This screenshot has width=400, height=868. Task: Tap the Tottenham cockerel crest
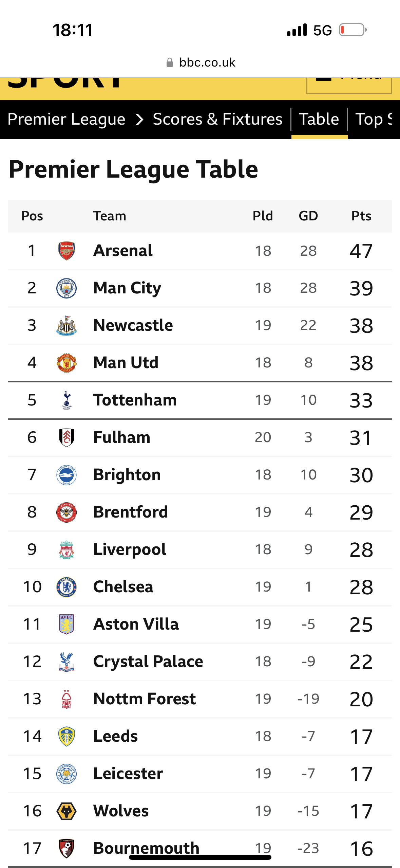click(x=66, y=400)
